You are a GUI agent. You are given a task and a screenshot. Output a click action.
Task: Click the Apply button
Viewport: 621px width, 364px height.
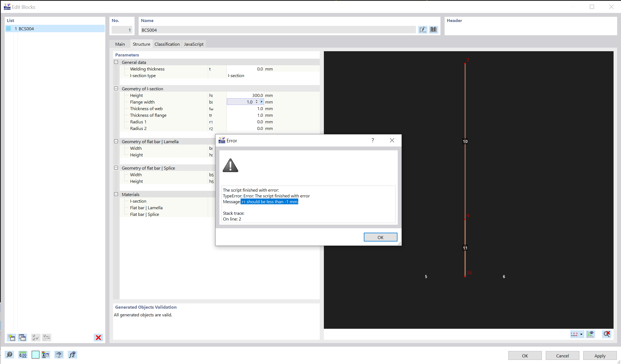click(600, 355)
